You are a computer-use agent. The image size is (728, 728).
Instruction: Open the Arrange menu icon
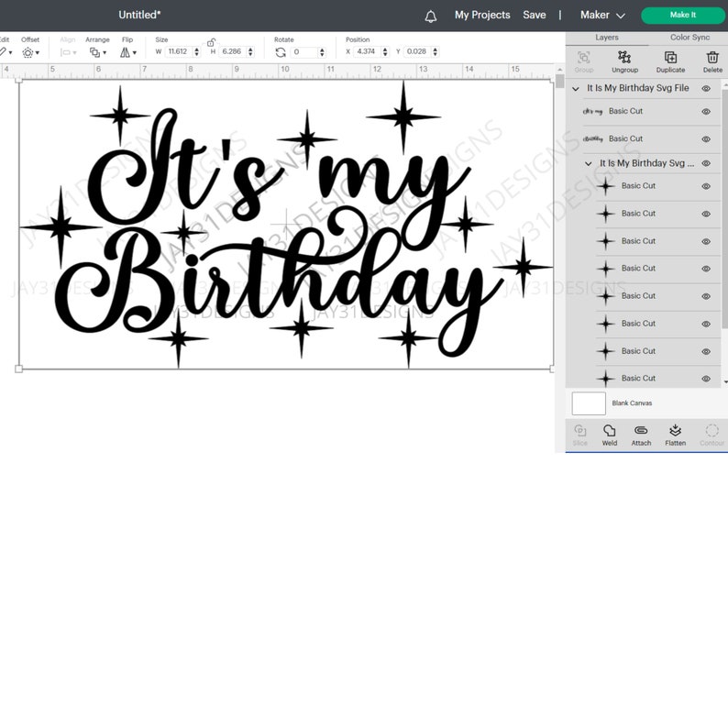point(94,52)
